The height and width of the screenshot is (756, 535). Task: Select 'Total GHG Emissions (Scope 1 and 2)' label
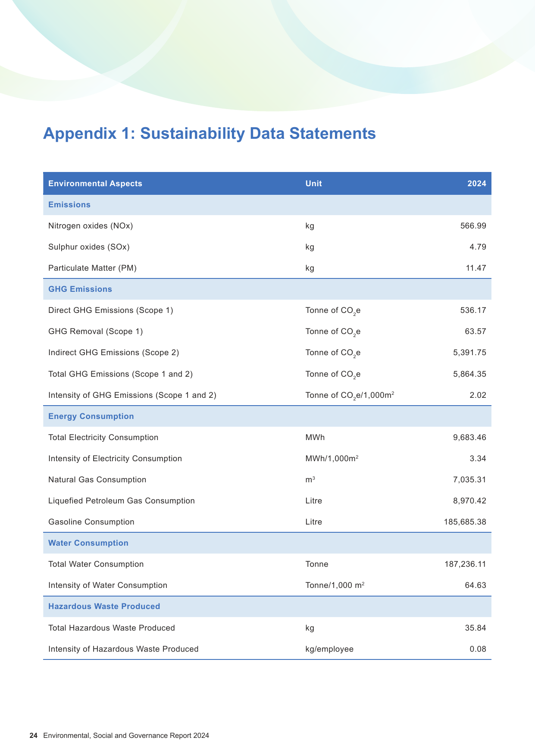[120, 374]
